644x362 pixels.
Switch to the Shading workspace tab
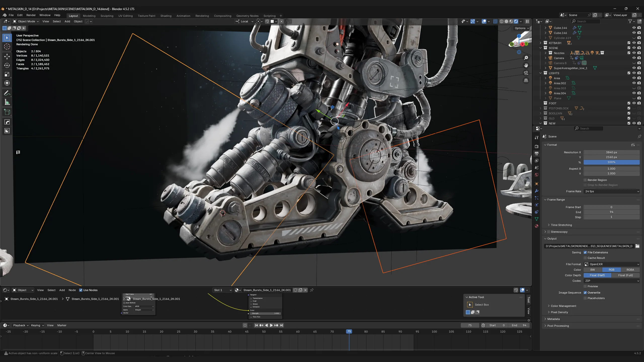point(166,16)
